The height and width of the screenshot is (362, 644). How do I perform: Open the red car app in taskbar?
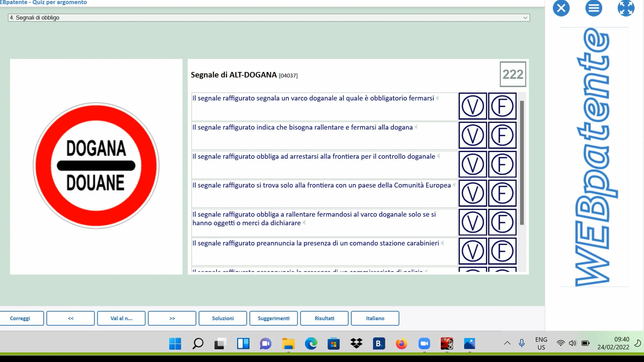point(447,344)
